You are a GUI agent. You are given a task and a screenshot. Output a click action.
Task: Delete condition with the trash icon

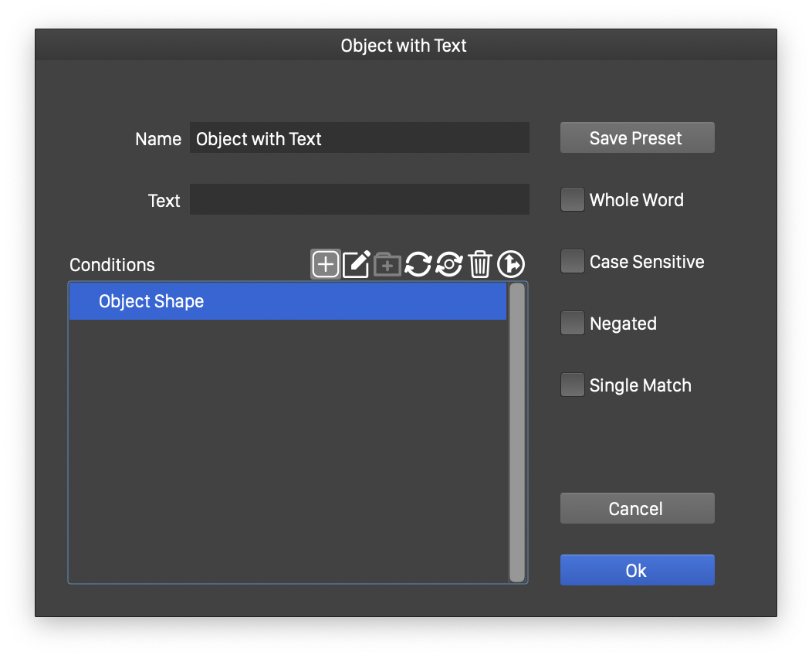(x=480, y=264)
